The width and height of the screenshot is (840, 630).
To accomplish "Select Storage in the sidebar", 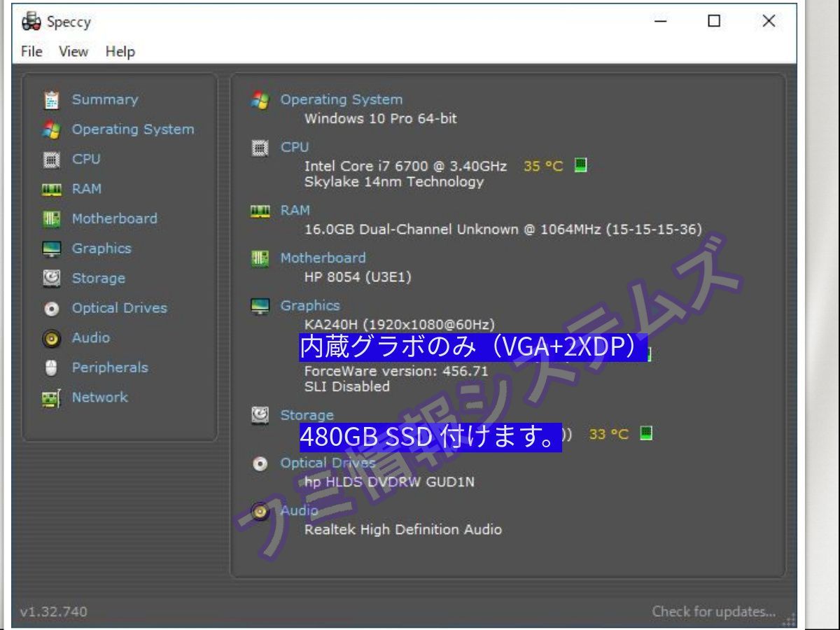I will coord(99,278).
